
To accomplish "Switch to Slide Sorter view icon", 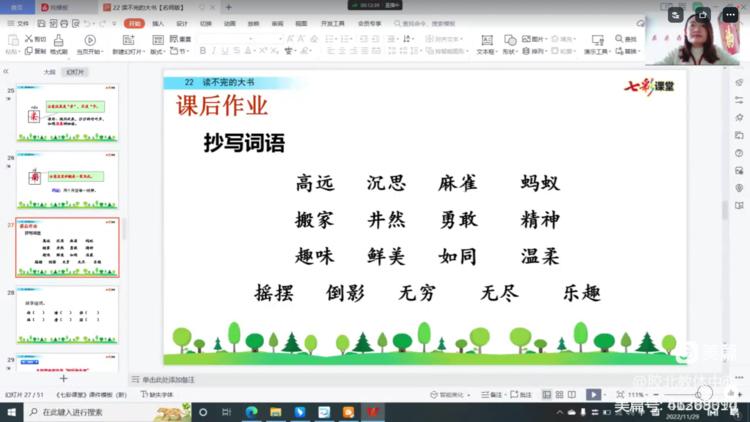I will point(559,395).
